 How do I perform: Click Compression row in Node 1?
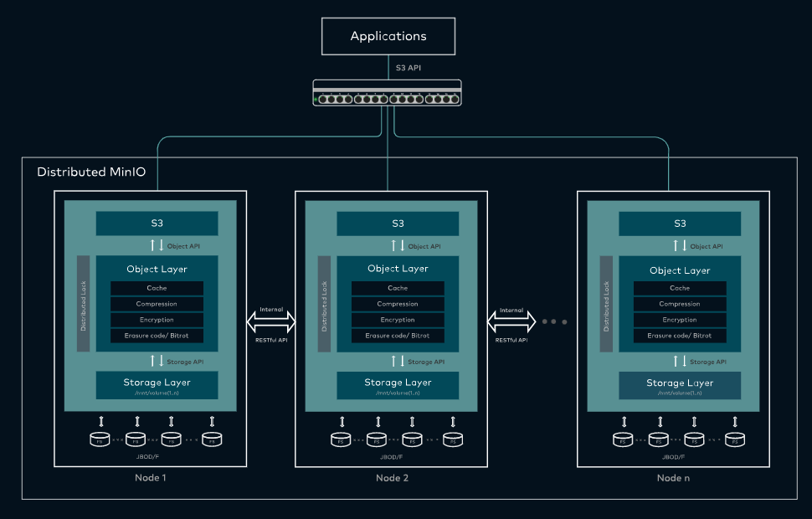coord(157,304)
